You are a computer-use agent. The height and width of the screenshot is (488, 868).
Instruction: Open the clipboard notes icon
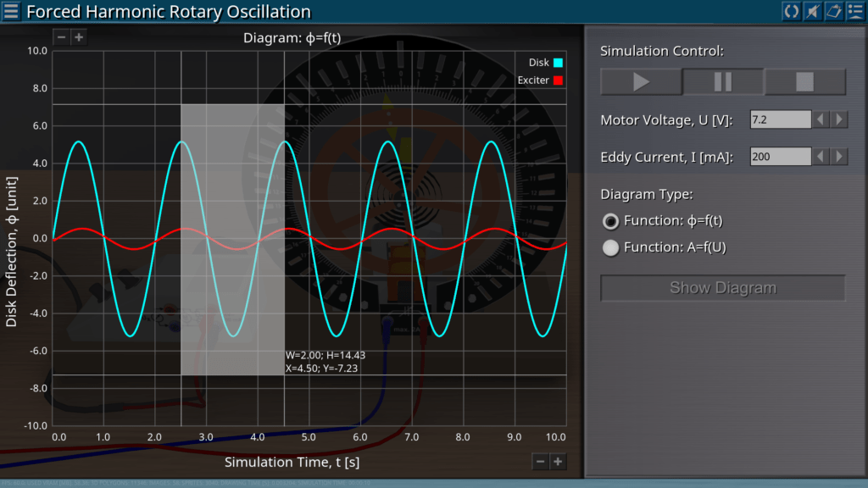(x=833, y=11)
